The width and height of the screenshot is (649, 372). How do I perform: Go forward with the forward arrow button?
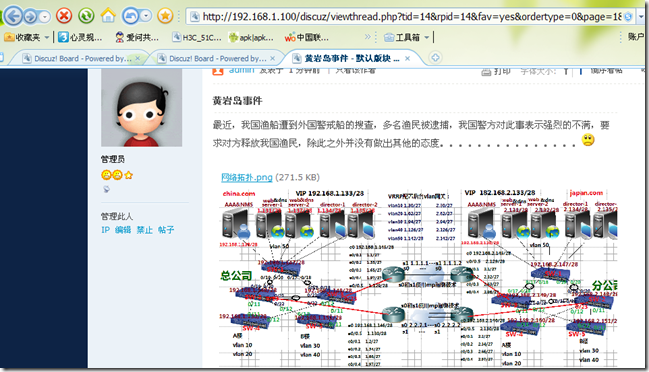(30, 17)
